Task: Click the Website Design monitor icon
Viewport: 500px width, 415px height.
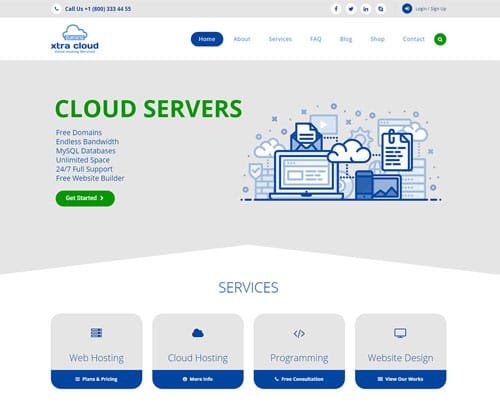Action: (x=400, y=333)
